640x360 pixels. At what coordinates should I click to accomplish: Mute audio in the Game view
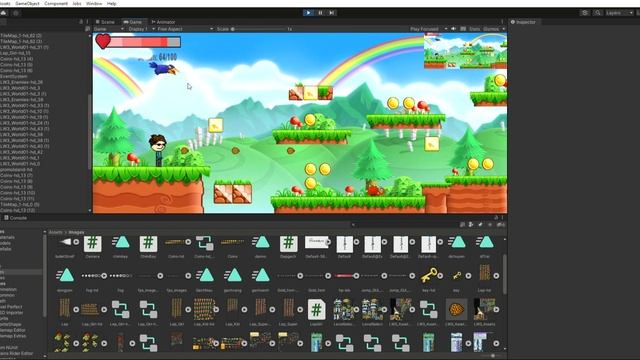click(453, 29)
